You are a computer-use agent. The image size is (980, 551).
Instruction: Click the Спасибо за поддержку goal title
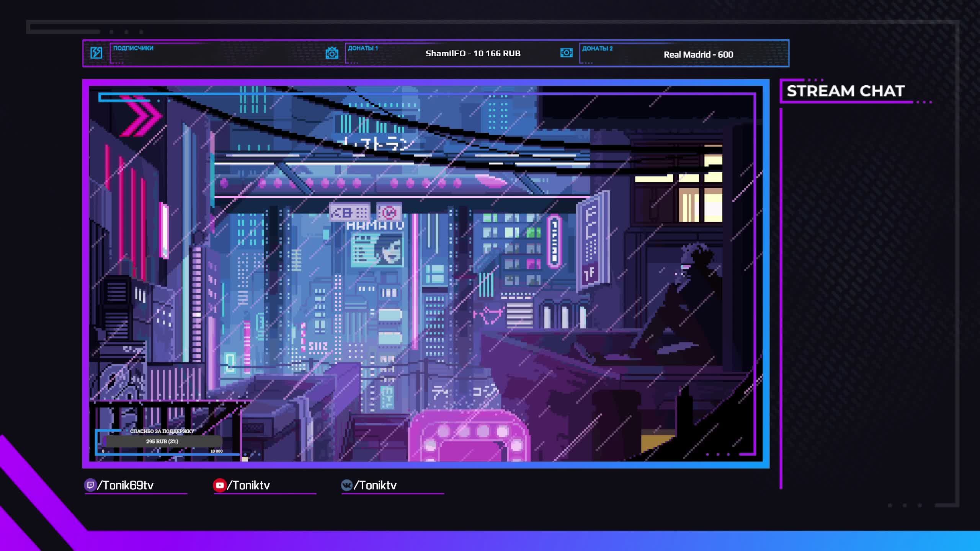[162, 431]
